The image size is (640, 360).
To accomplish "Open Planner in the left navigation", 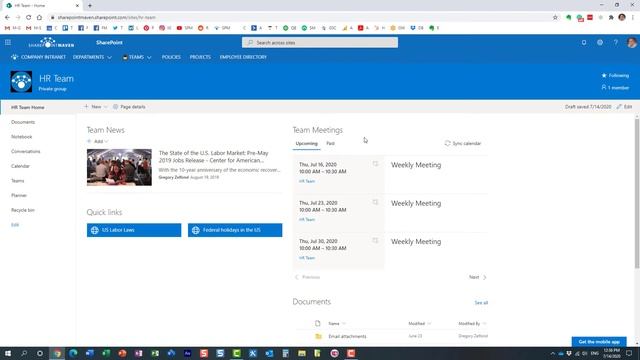I will point(19,196).
